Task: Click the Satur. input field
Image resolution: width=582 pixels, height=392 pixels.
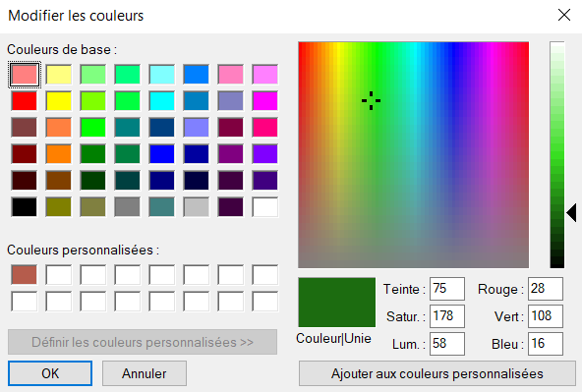Action: click(447, 316)
